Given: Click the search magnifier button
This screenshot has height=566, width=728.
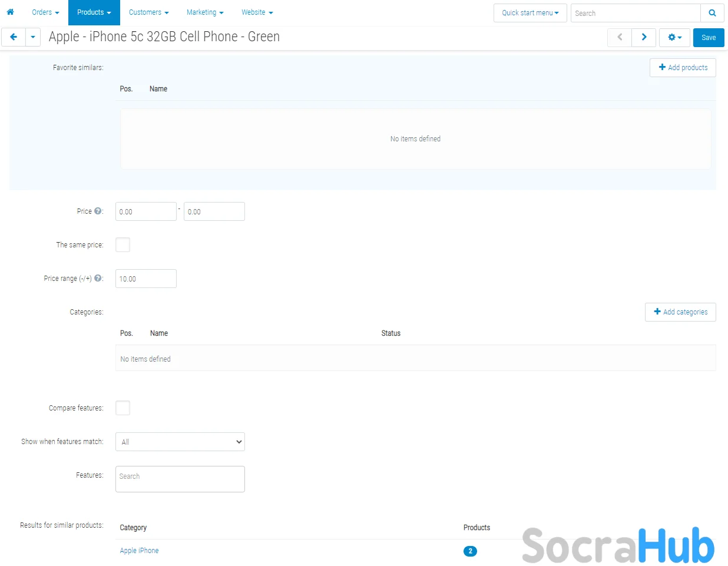Looking at the screenshot, I should 712,13.
